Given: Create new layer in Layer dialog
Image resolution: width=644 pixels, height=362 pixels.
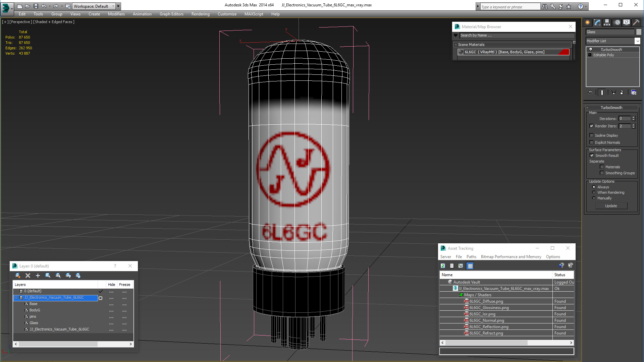Looking at the screenshot, I should click(x=18, y=276).
